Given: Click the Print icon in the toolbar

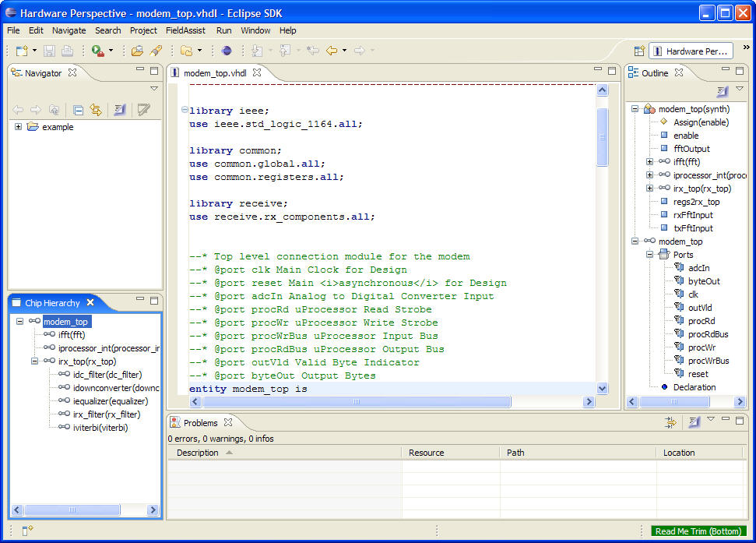Looking at the screenshot, I should pos(67,51).
